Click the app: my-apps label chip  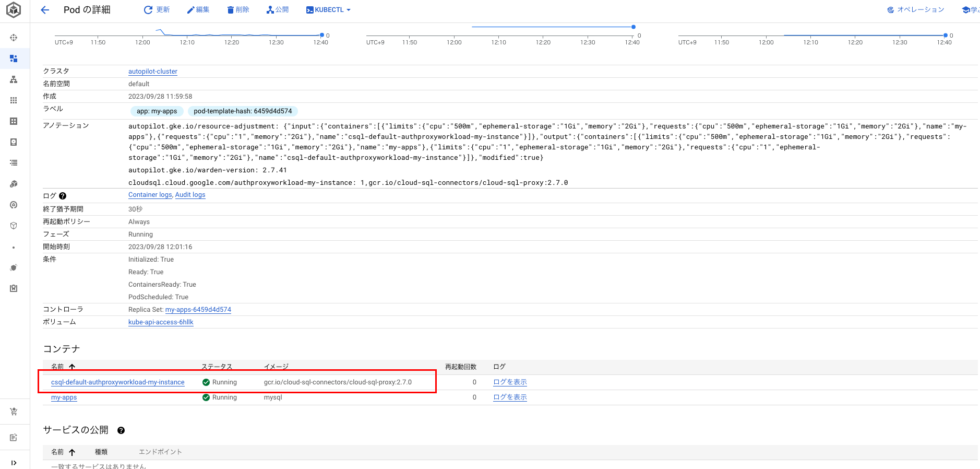click(x=157, y=111)
